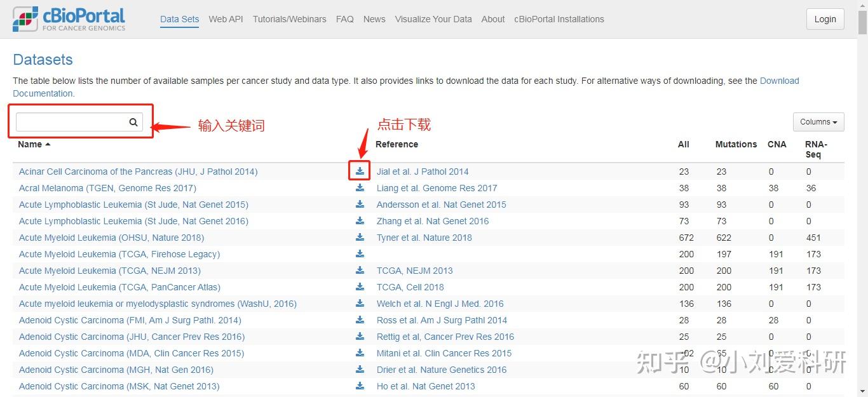Download Acute Myeloid Leukemia (OHSU) data
The image size is (868, 397).
[360, 237]
